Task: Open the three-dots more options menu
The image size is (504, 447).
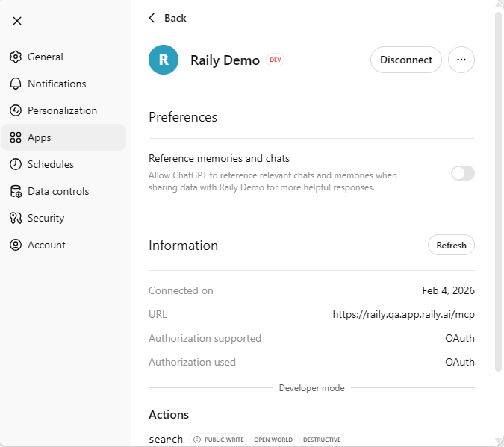Action: pyautogui.click(x=461, y=60)
